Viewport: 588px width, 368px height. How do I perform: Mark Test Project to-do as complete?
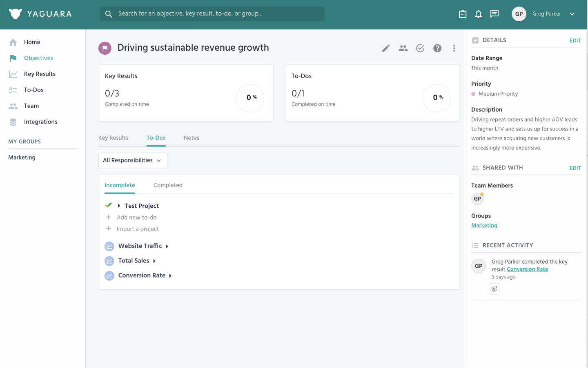tap(109, 205)
